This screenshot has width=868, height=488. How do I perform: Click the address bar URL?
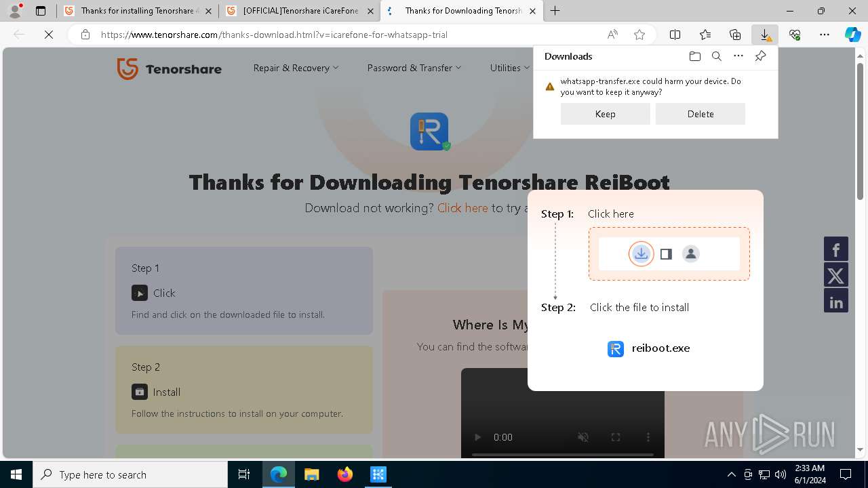pos(274,35)
